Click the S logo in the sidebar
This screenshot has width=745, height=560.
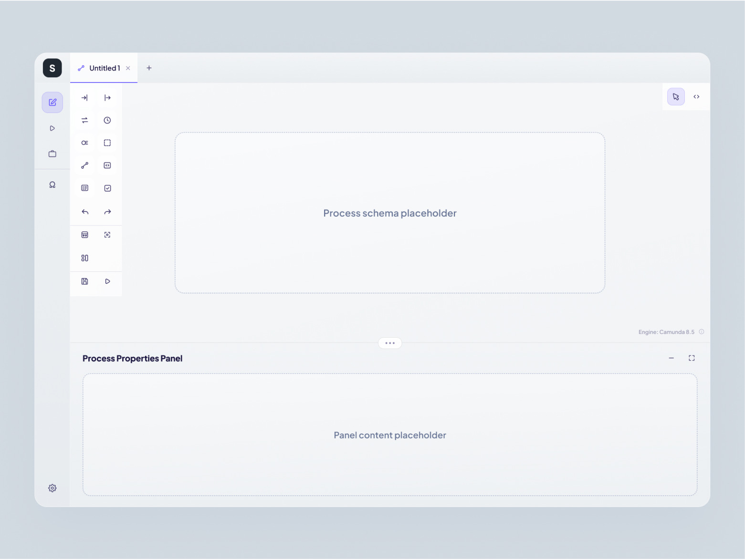[52, 68]
